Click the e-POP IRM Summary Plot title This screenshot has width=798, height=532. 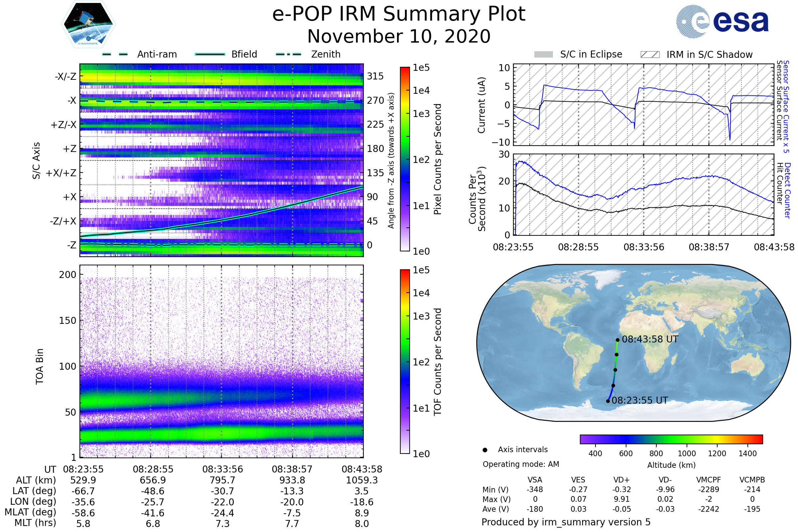click(399, 14)
